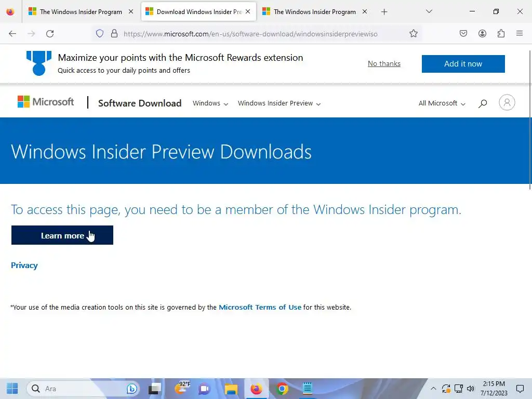Image resolution: width=532 pixels, height=399 pixels.
Task: Open the Save to Pocket icon
Action: 463,34
